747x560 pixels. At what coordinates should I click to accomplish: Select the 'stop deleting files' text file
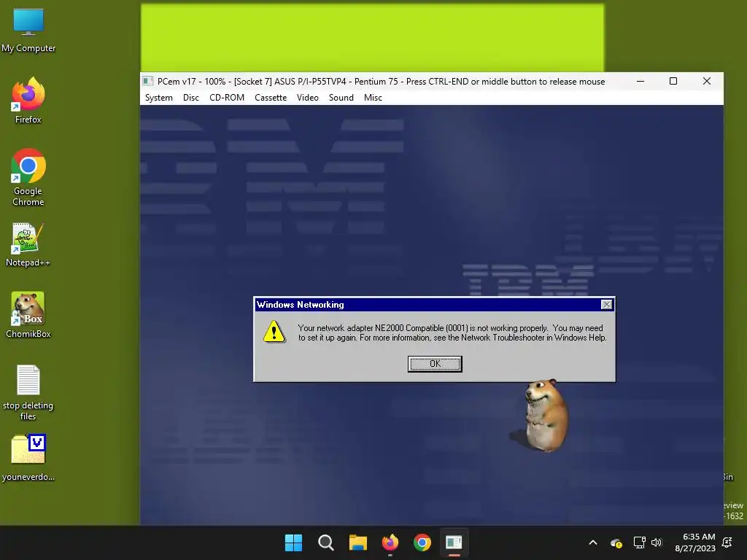pos(28,392)
